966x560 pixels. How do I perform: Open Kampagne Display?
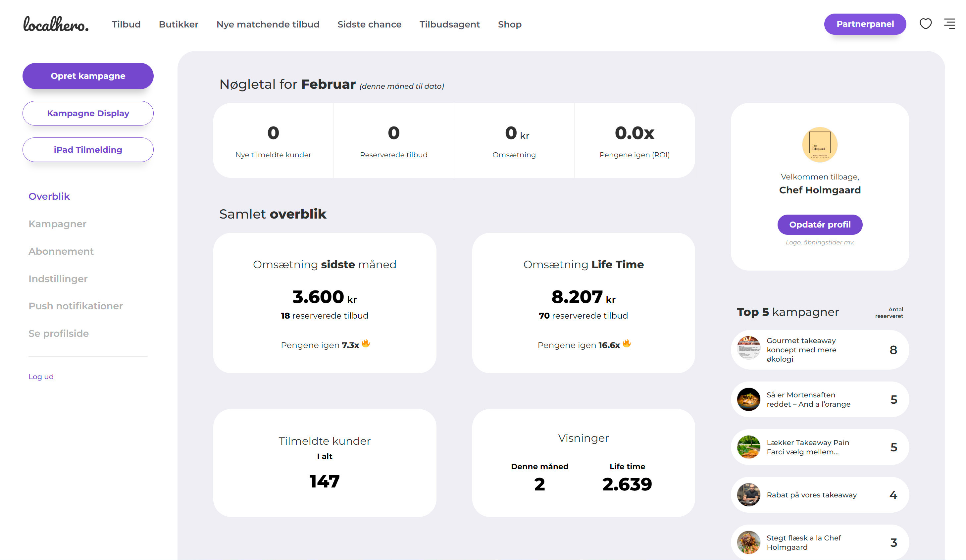pyautogui.click(x=88, y=113)
